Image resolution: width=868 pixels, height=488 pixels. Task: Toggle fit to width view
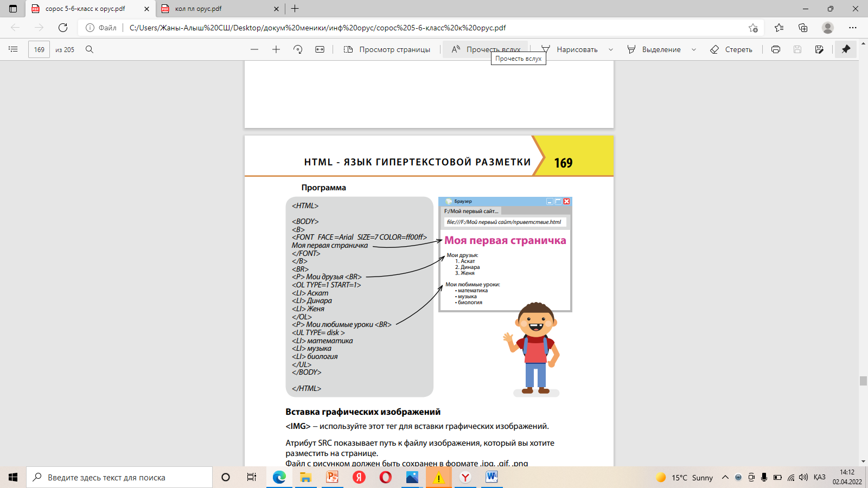click(320, 49)
